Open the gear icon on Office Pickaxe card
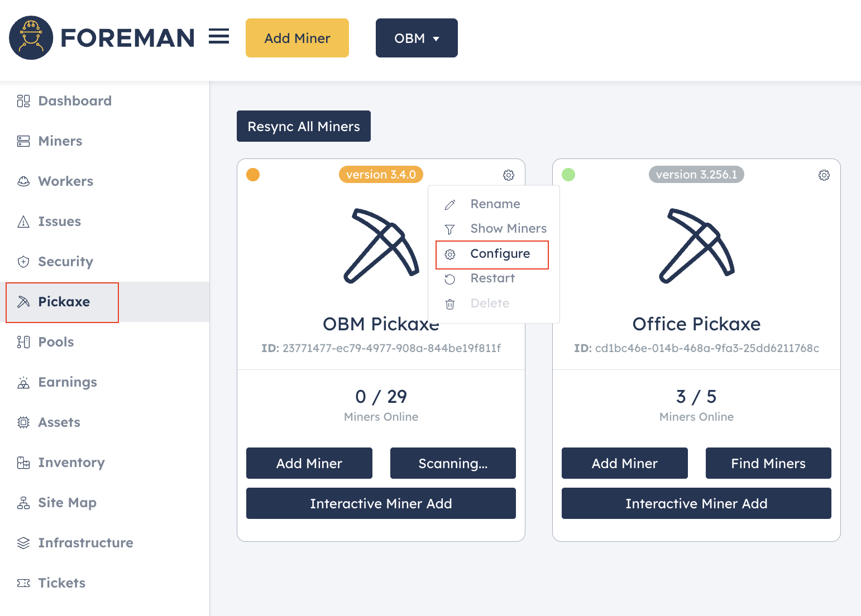Image resolution: width=861 pixels, height=616 pixels. tap(824, 175)
